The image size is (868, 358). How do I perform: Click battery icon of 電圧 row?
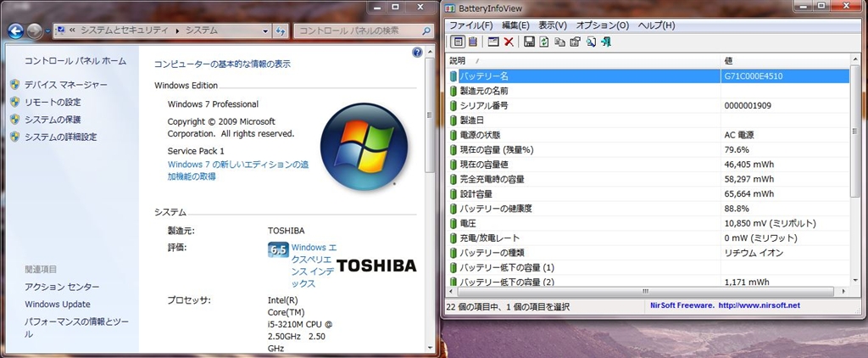point(454,223)
